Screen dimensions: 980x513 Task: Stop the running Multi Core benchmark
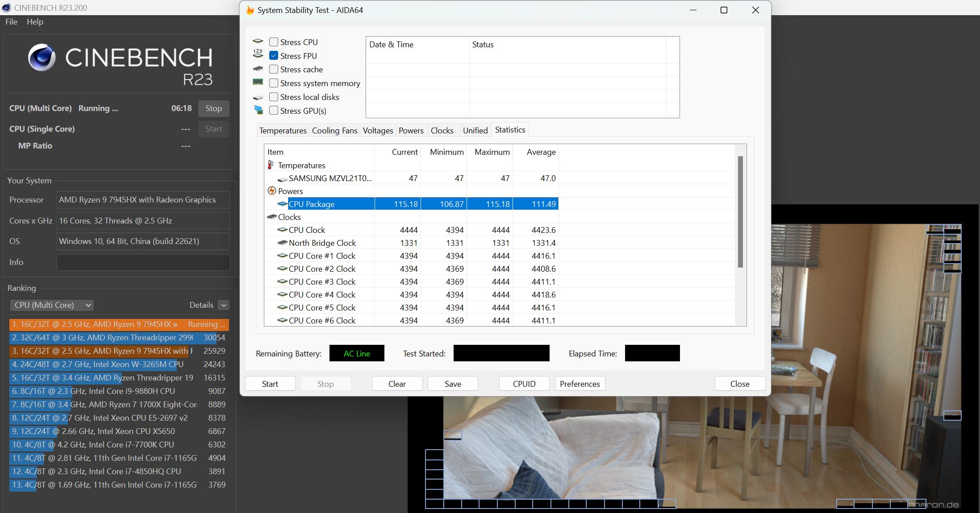[213, 108]
